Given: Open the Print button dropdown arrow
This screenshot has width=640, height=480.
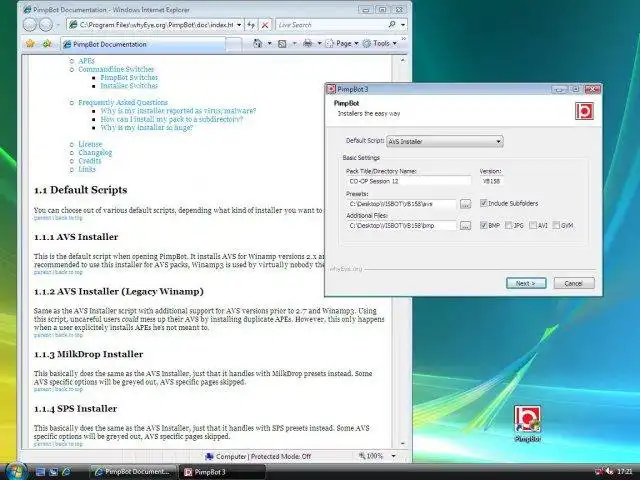Looking at the screenshot, I should [x=319, y=43].
